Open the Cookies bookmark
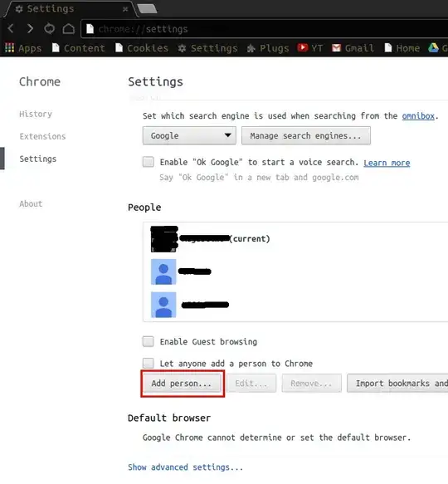This screenshot has width=448, height=484. 142,48
